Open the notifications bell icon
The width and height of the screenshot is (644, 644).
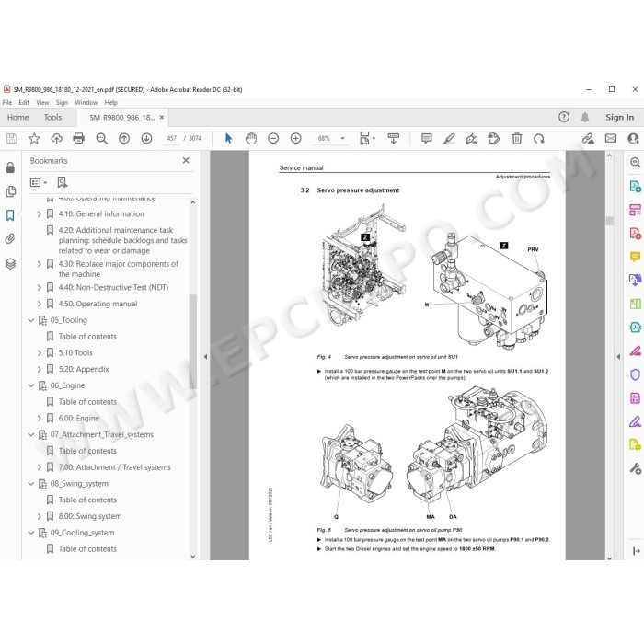pos(585,117)
